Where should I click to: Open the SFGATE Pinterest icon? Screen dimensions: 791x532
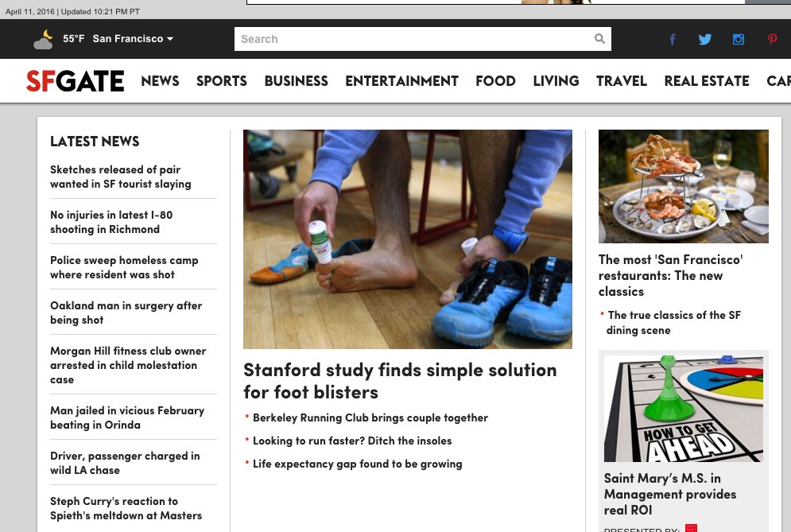(773, 39)
